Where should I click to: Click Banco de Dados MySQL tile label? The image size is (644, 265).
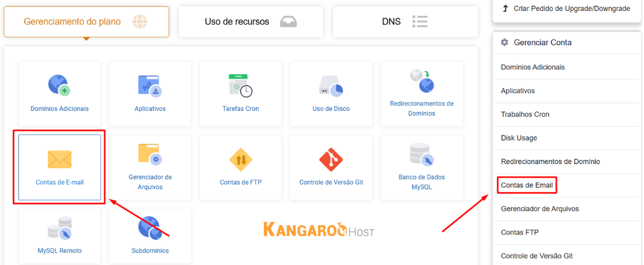[x=422, y=182]
